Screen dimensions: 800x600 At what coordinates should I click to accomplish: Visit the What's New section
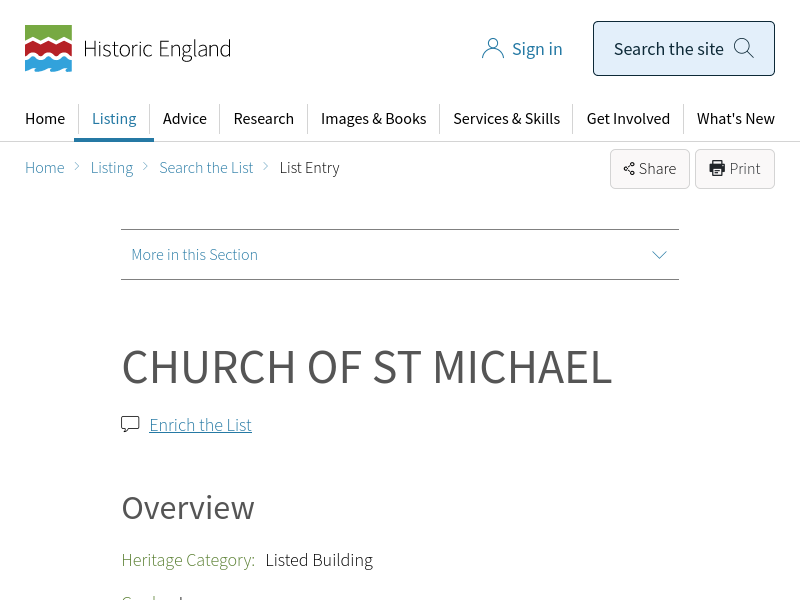[x=735, y=119]
